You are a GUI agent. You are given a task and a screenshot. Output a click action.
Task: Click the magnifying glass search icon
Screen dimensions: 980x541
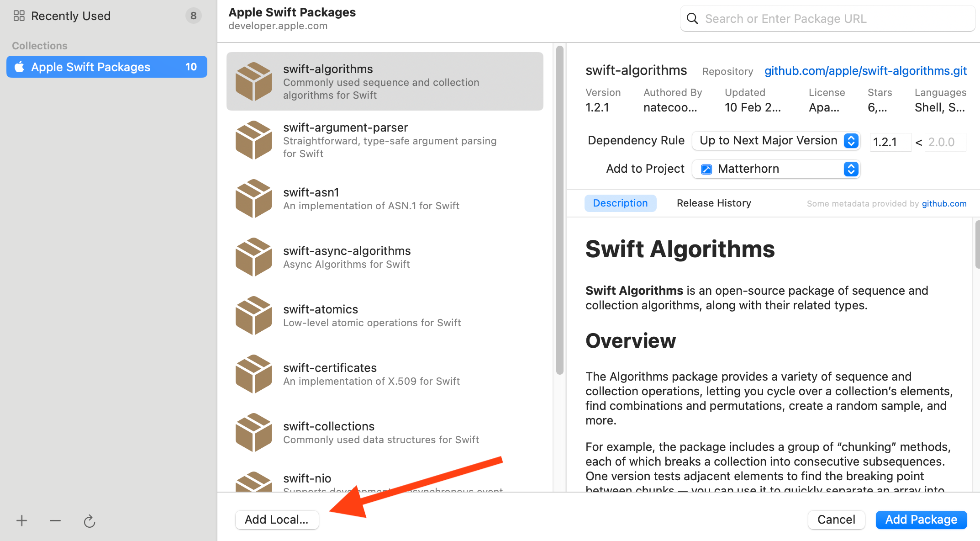click(692, 19)
